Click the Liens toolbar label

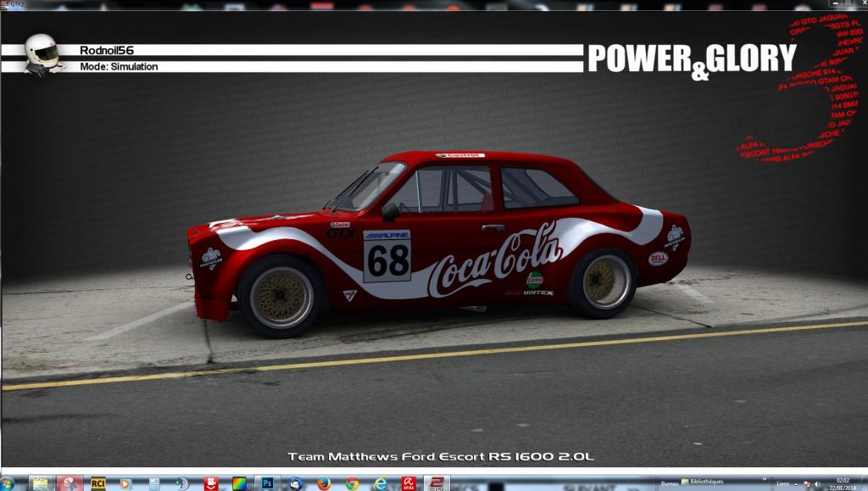click(783, 483)
